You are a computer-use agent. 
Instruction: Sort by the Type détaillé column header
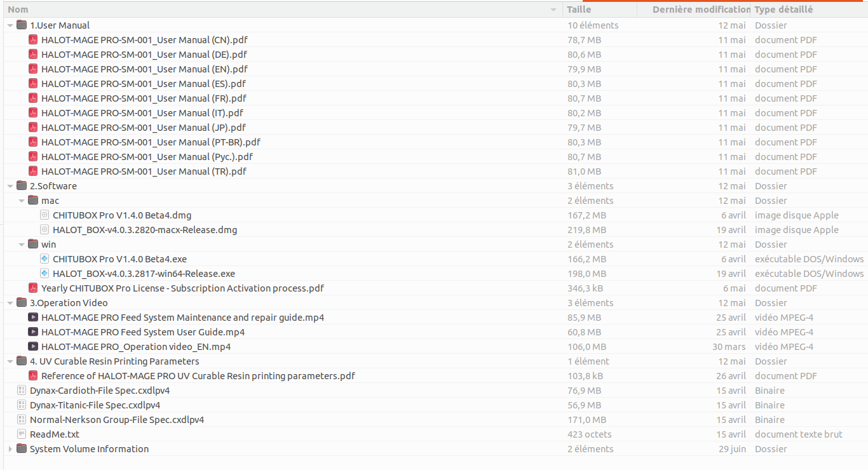click(809, 10)
